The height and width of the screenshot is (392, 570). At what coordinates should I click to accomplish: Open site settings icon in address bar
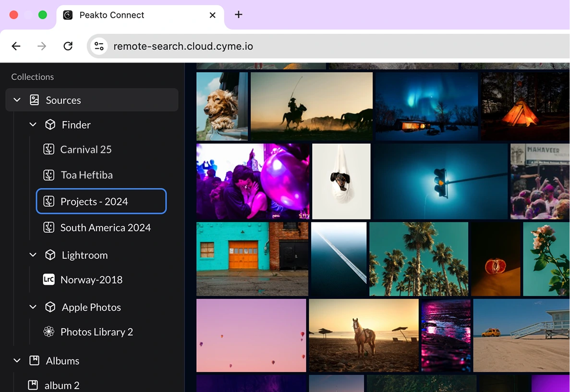coord(99,46)
